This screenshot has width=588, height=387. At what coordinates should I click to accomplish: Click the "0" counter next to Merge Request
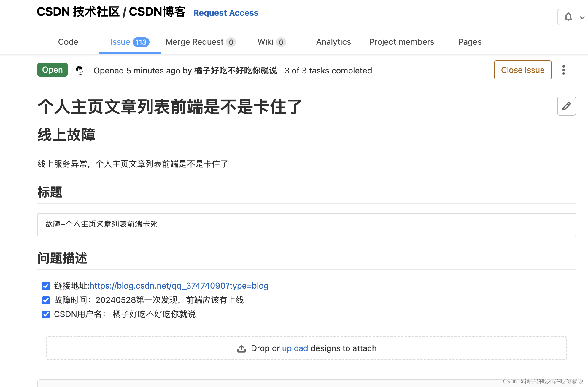click(231, 42)
